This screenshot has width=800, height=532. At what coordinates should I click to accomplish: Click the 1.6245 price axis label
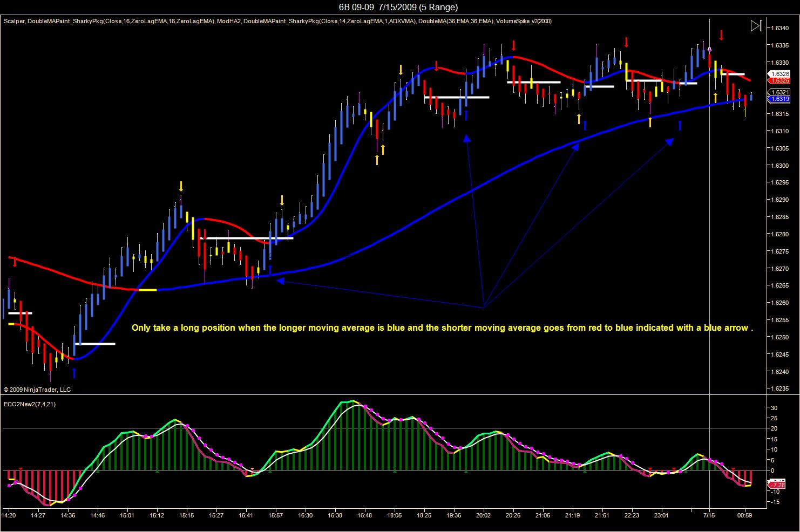780,354
